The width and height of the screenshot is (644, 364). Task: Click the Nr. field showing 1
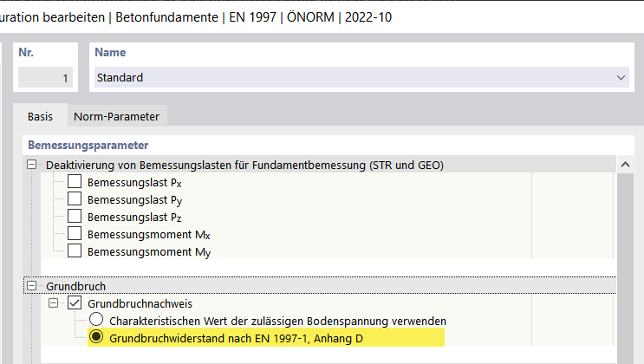point(45,78)
